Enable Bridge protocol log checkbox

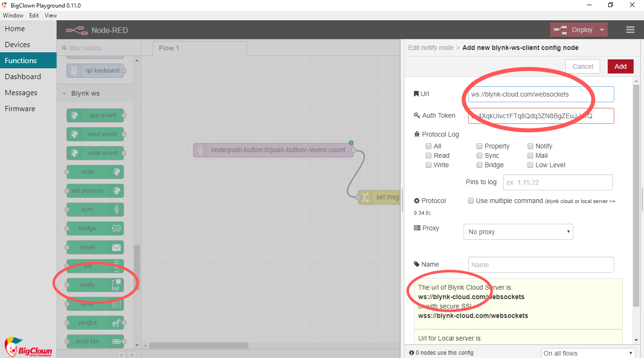click(x=479, y=165)
